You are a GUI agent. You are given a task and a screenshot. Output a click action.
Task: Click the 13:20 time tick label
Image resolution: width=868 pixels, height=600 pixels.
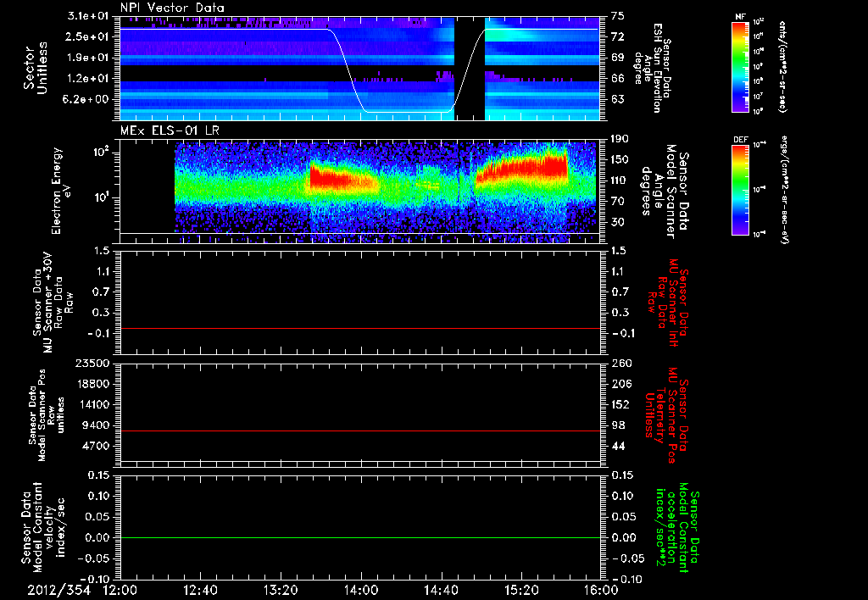[x=281, y=590]
